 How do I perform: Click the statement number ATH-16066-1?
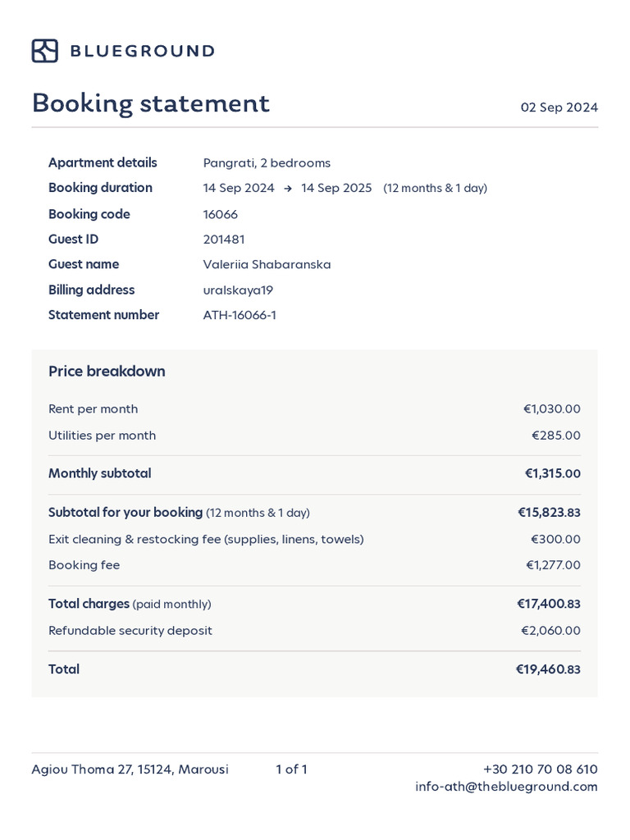(x=240, y=315)
